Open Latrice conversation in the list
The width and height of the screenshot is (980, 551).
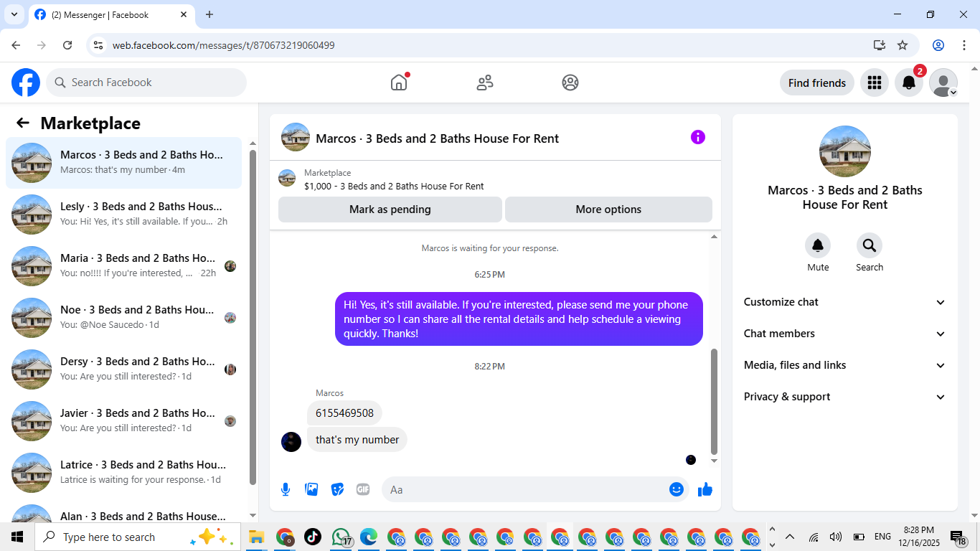pos(124,473)
